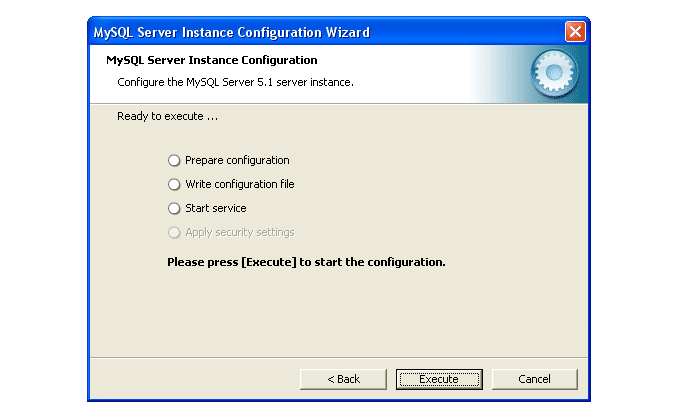The width and height of the screenshot is (700, 415).
Task: Click the Ready to execute status text
Action: [167, 116]
